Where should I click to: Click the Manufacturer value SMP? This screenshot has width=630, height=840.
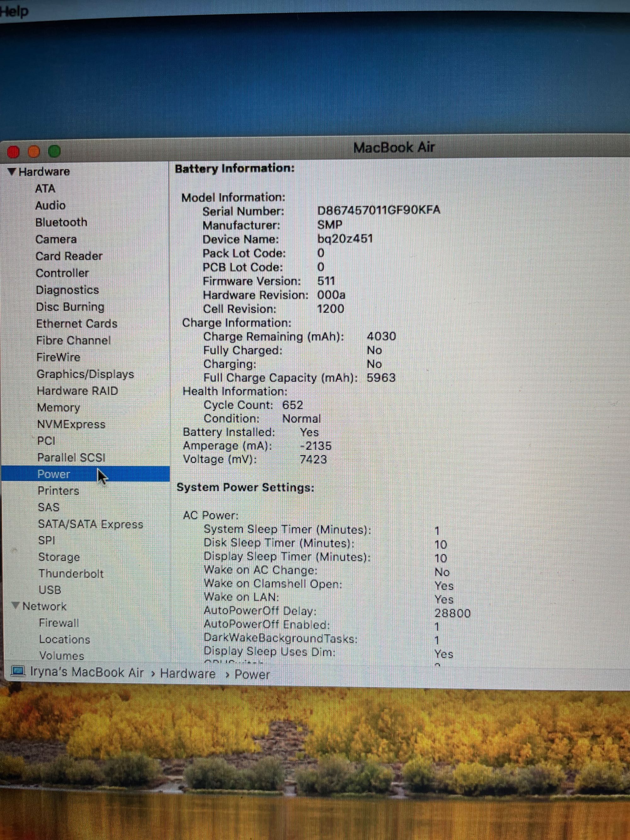[x=329, y=225]
